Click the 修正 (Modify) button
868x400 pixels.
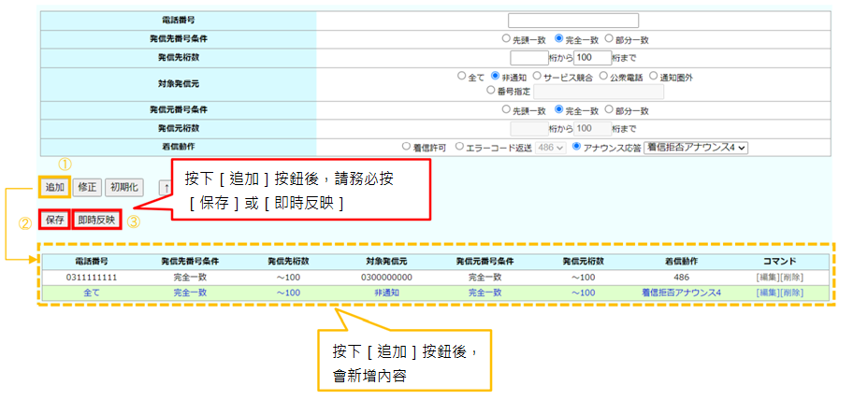[87, 187]
